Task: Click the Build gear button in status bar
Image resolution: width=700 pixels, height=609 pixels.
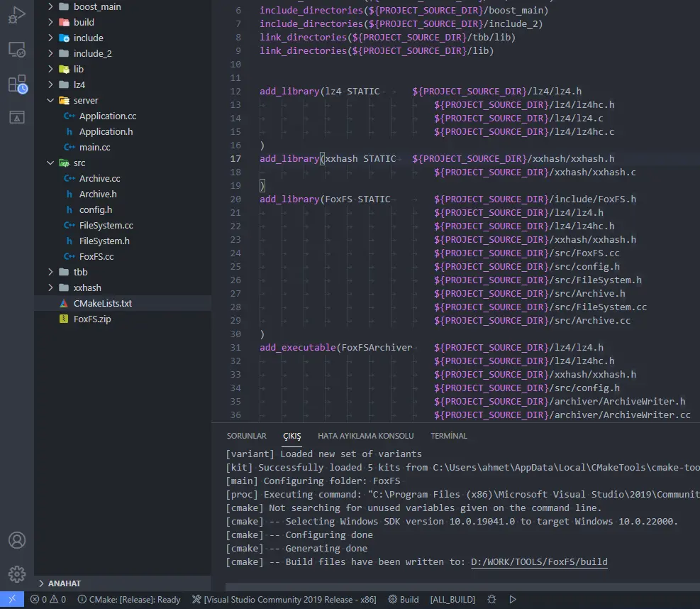Action: (x=403, y=599)
